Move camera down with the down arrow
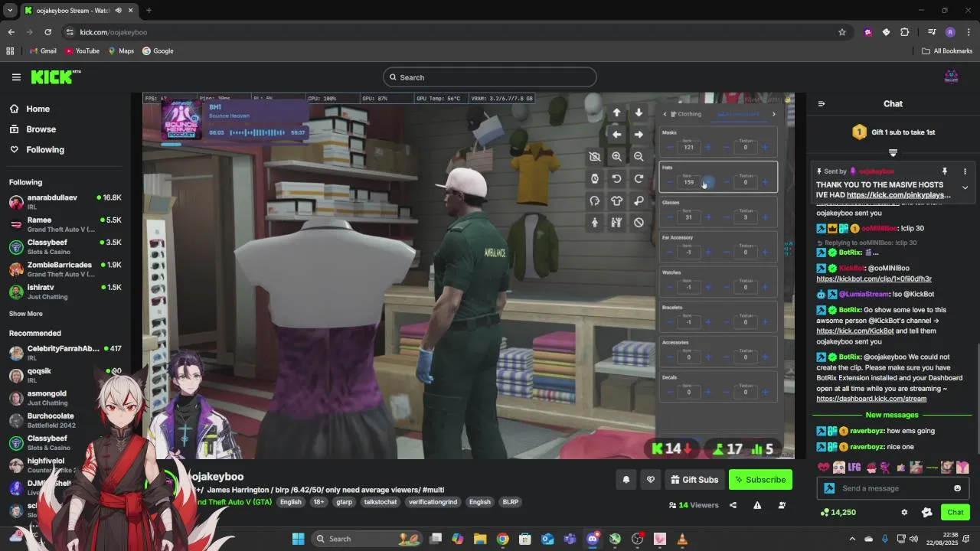This screenshot has width=980, height=551. point(639,112)
